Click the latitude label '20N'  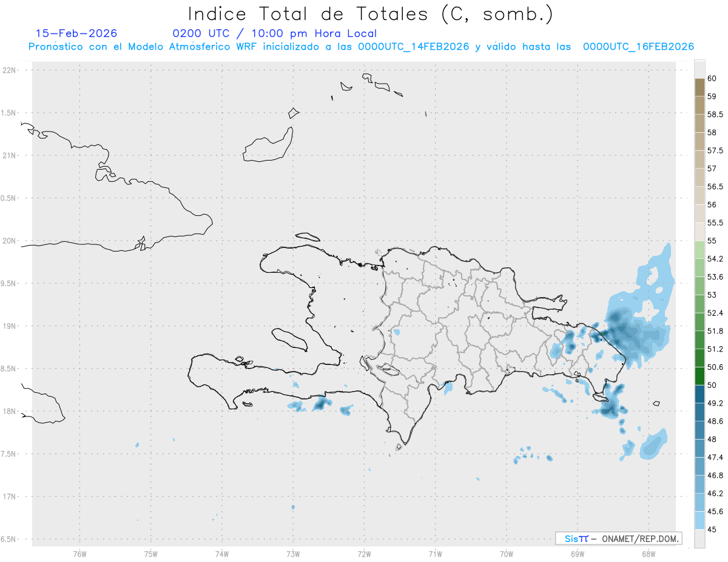(x=10, y=241)
